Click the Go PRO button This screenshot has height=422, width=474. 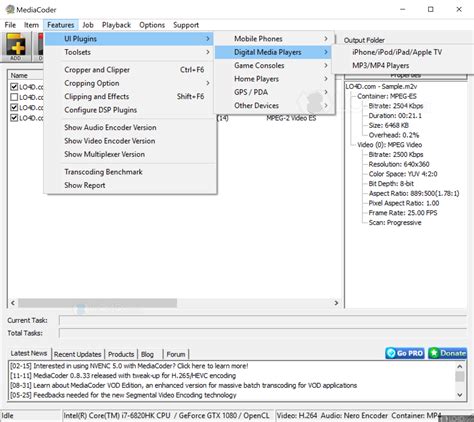click(x=405, y=353)
